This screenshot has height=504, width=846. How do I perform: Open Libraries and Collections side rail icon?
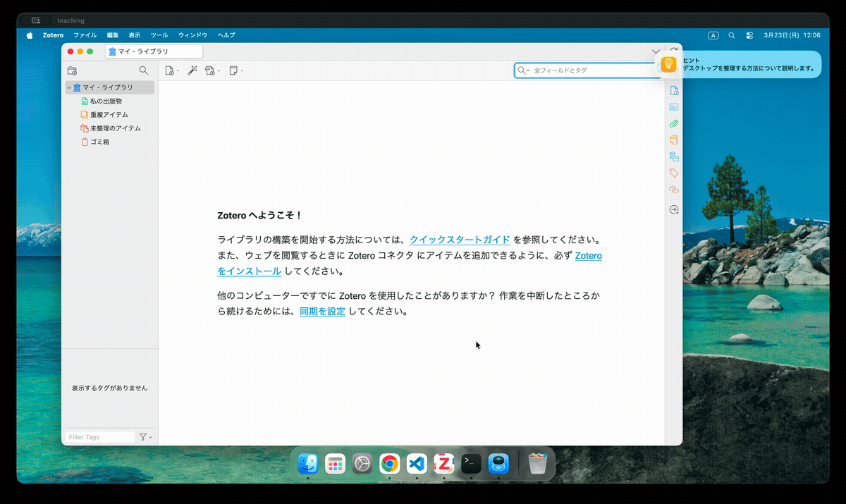[674, 156]
